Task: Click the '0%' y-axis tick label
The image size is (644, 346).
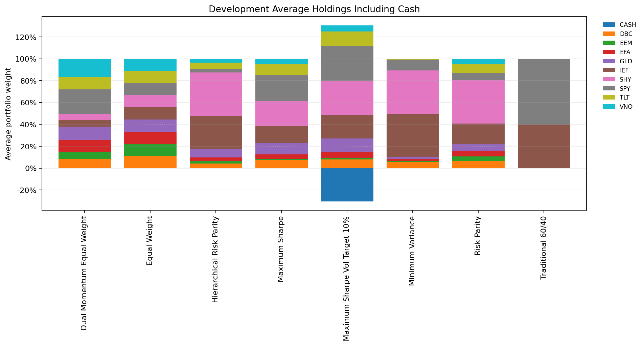Action: point(30,168)
